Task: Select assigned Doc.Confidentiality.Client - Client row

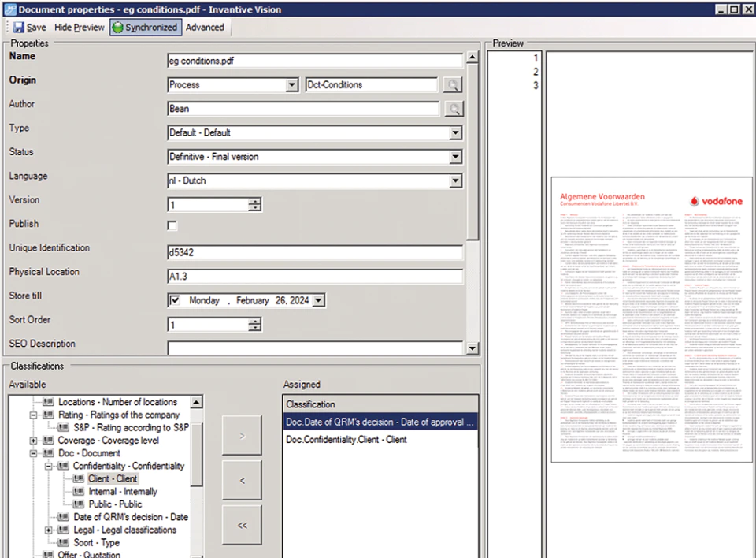Action: (x=380, y=439)
